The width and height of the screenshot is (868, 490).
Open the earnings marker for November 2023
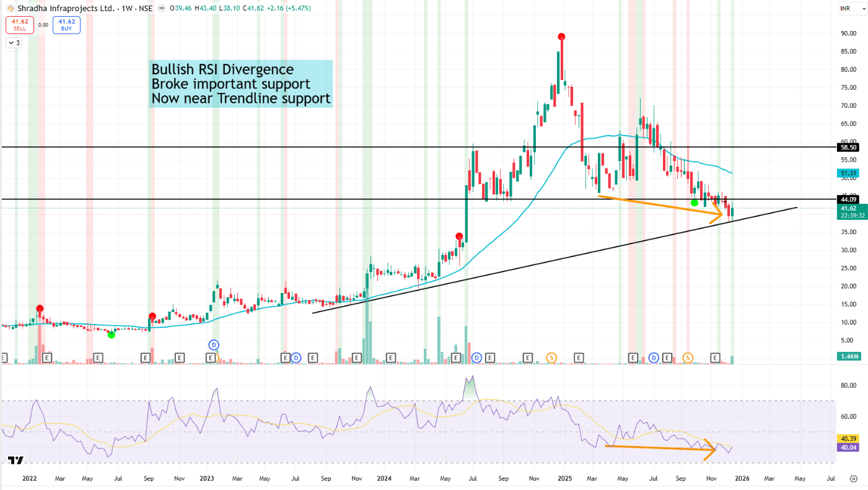356,357
